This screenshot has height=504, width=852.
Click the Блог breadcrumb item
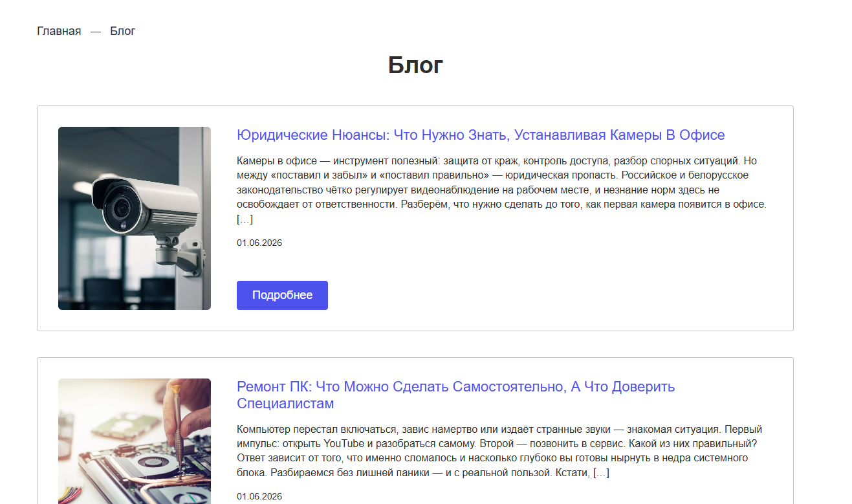coord(122,31)
